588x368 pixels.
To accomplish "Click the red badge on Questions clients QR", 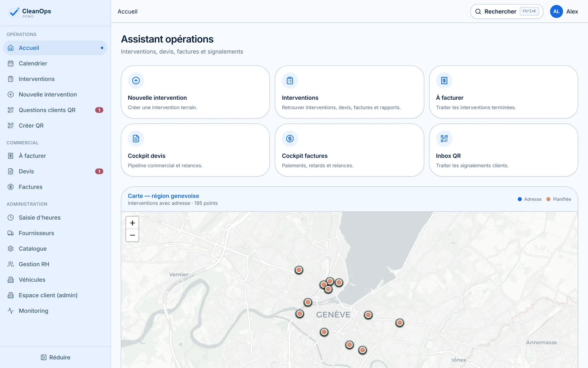I will point(99,110).
